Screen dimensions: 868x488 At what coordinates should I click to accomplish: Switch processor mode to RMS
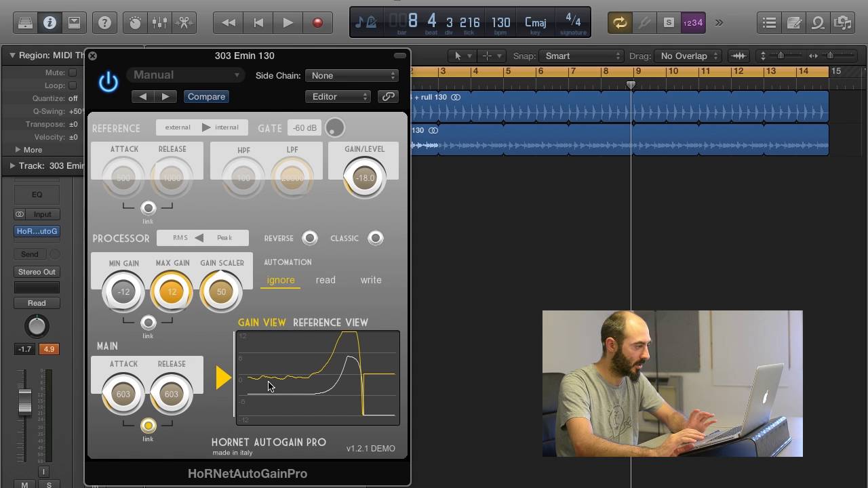point(180,238)
